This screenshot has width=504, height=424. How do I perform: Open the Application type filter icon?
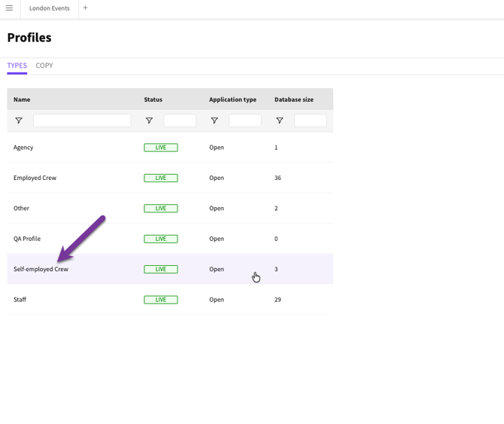coord(214,120)
